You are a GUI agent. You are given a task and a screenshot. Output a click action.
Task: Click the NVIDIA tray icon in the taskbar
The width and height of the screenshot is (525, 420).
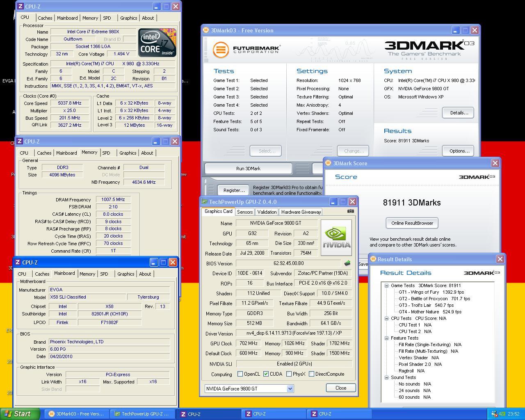click(x=502, y=414)
